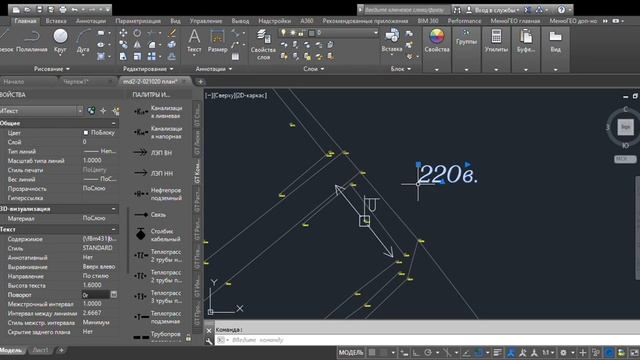
Task: Select the Rotate tool in Редактирование
Action: click(137, 33)
